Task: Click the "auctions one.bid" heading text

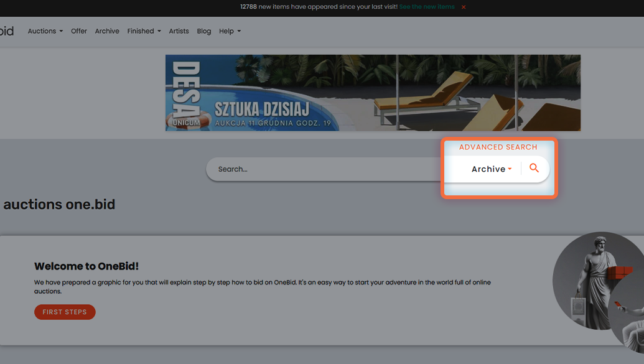Action: coord(59,205)
